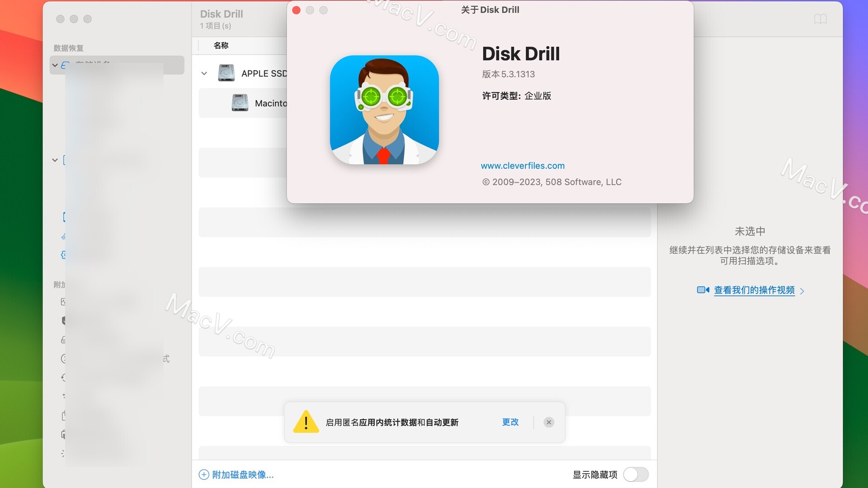This screenshot has height=488, width=868.
Task: Click the 未选中 heading in right panel
Action: tap(750, 231)
